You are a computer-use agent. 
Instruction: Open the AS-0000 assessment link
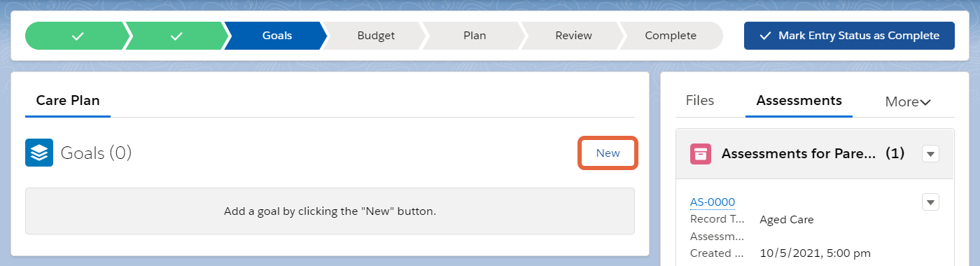point(713,202)
